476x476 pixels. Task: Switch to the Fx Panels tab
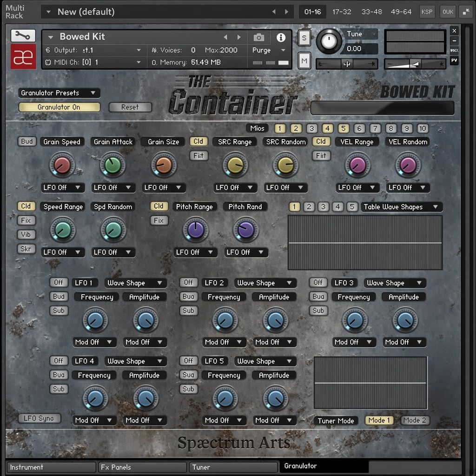click(142, 467)
